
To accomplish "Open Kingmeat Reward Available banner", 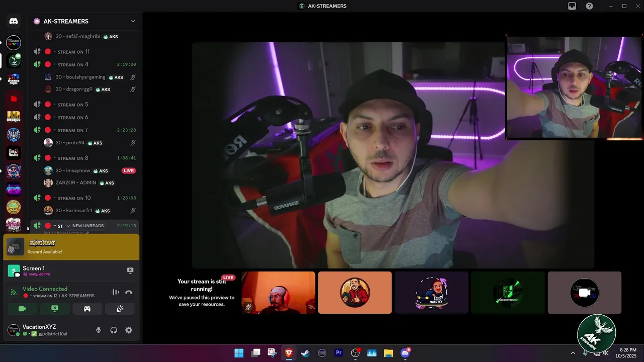I will [71, 247].
